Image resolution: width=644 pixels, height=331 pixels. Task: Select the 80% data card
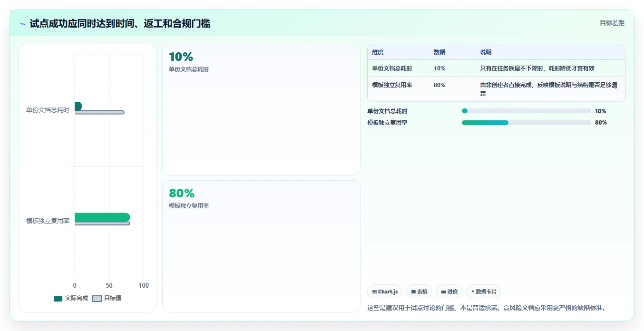point(261,246)
